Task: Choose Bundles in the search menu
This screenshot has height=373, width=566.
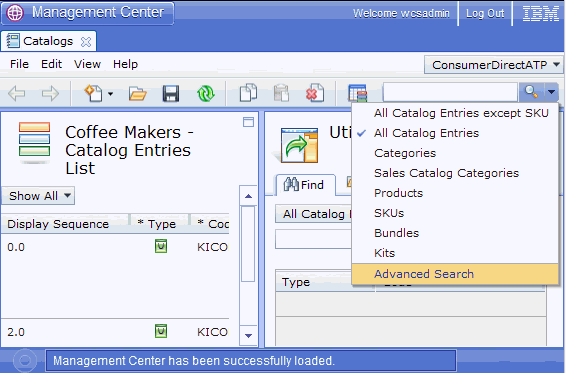Action: pyautogui.click(x=455, y=233)
